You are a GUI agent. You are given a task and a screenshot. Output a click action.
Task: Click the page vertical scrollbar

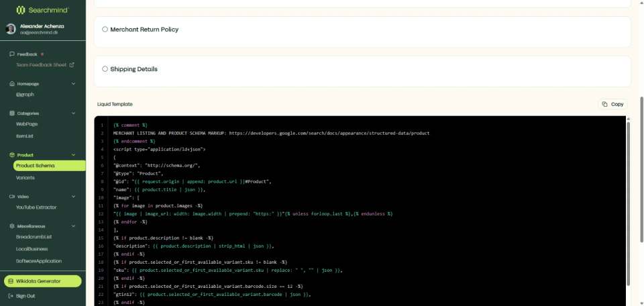tap(641, 168)
